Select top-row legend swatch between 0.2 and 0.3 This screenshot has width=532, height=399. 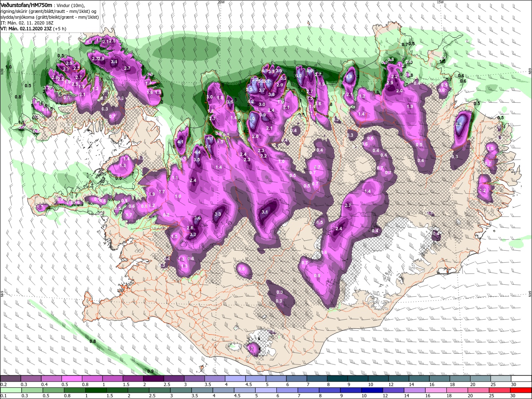point(10,378)
